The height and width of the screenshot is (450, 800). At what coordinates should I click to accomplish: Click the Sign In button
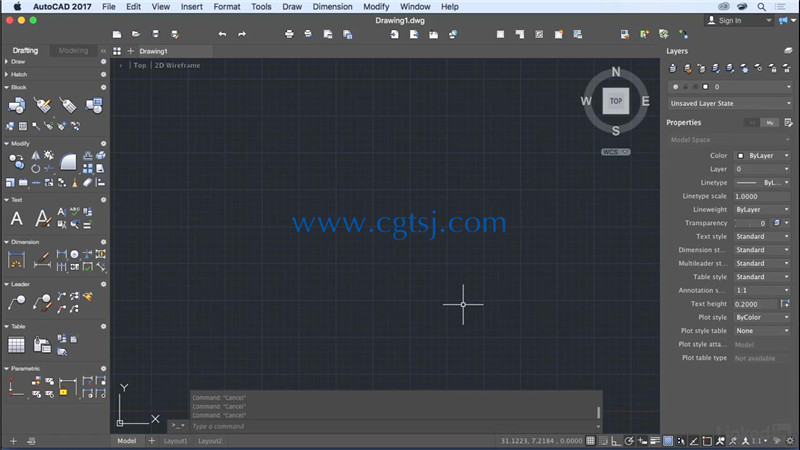tap(739, 20)
